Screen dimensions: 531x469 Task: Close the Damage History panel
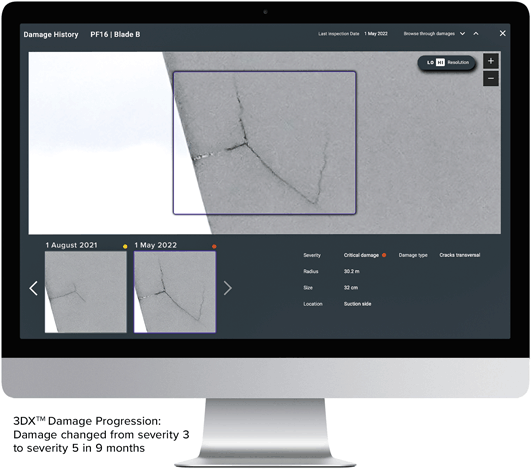point(503,33)
